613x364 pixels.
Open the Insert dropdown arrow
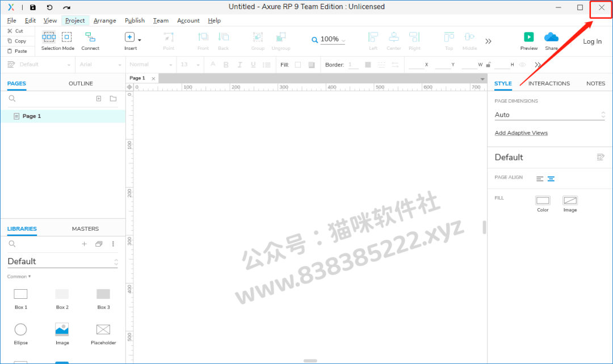(140, 40)
